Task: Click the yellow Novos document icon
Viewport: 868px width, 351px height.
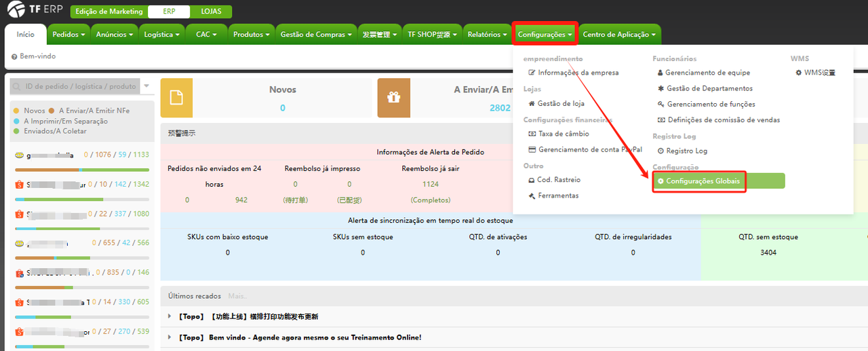Action: [x=176, y=98]
